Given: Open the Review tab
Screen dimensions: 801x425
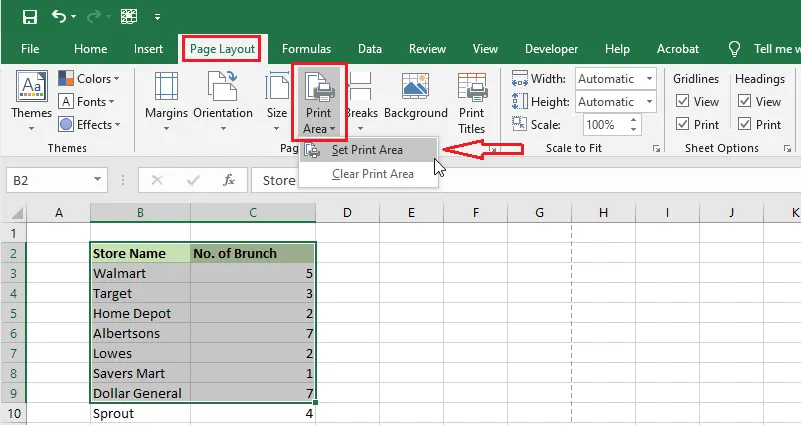Looking at the screenshot, I should coord(428,49).
